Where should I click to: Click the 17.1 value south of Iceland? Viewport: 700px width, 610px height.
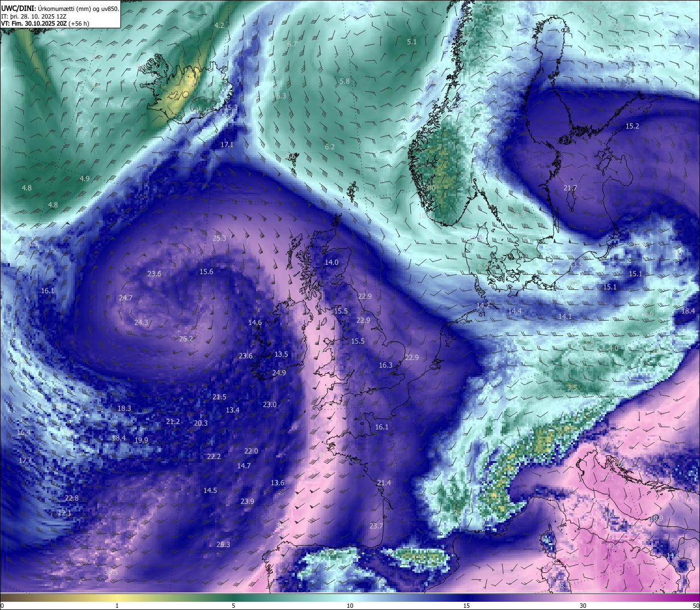[x=227, y=144]
